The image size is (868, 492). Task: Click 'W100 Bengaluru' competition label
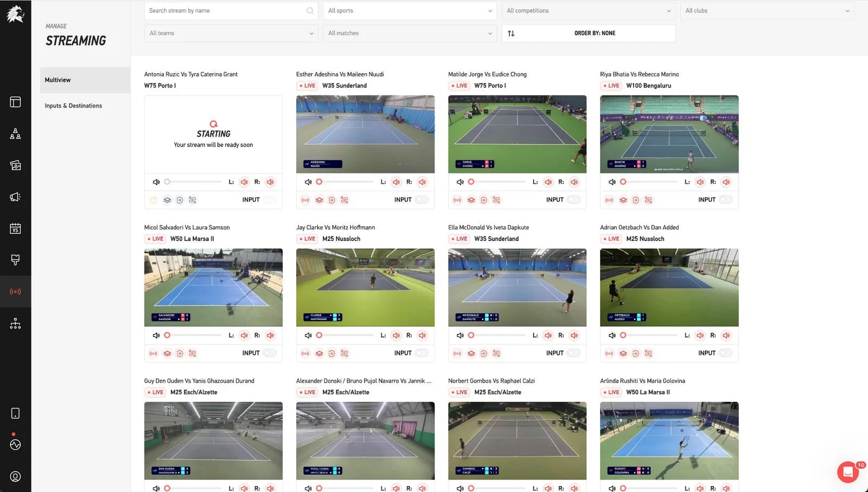(x=649, y=86)
